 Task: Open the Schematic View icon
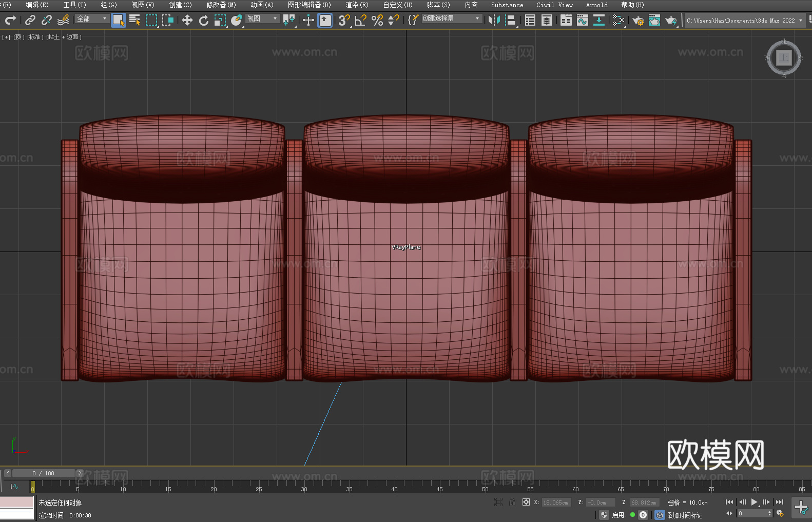click(618, 20)
